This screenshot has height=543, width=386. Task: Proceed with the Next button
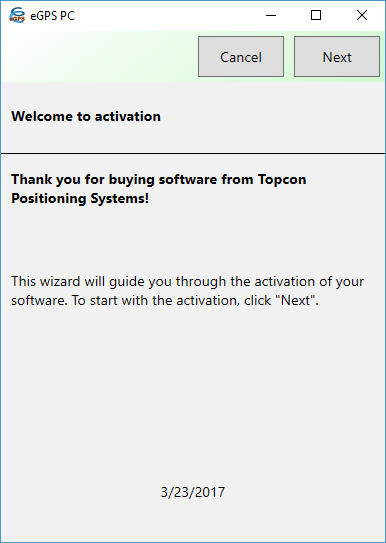pos(337,57)
